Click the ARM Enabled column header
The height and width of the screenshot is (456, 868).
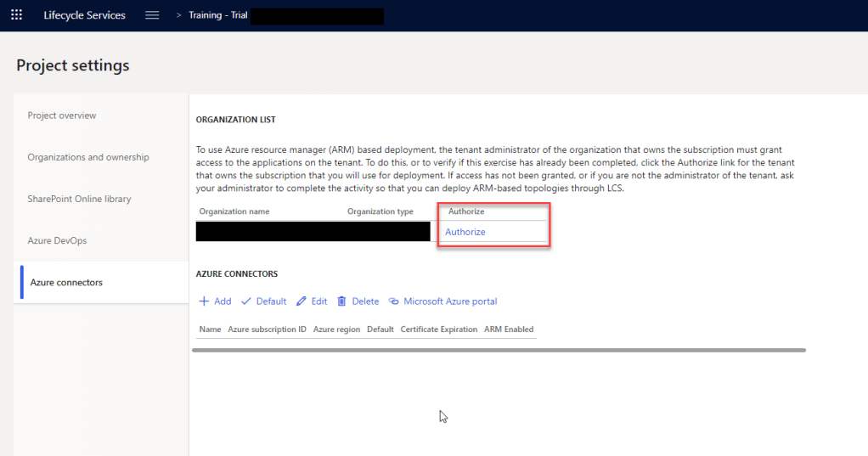(509, 329)
